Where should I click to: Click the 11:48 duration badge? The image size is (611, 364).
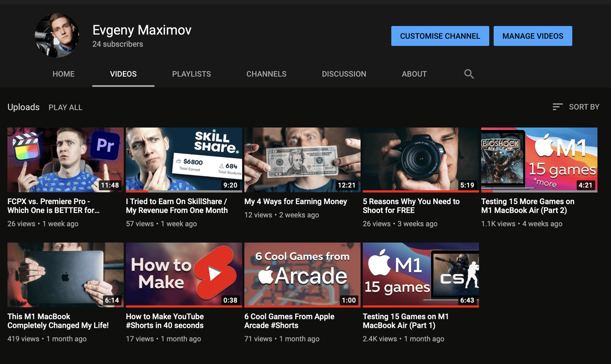[110, 185]
